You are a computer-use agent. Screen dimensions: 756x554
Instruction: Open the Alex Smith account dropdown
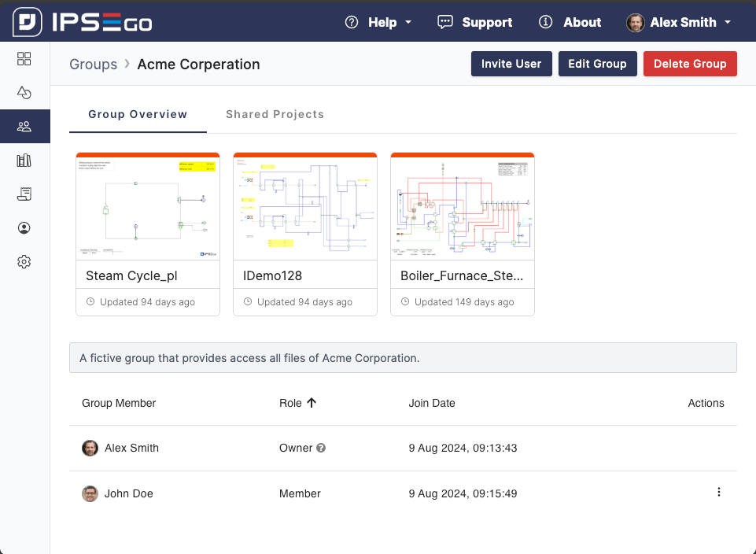coord(678,22)
